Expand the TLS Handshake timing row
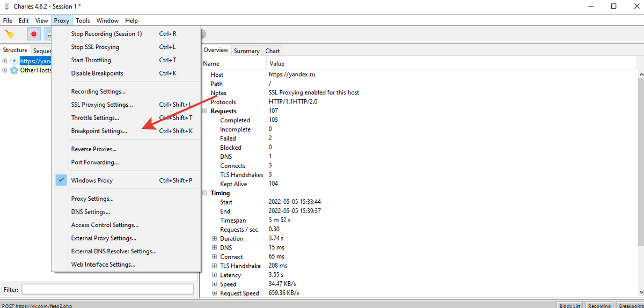The image size is (644, 308). point(214,266)
